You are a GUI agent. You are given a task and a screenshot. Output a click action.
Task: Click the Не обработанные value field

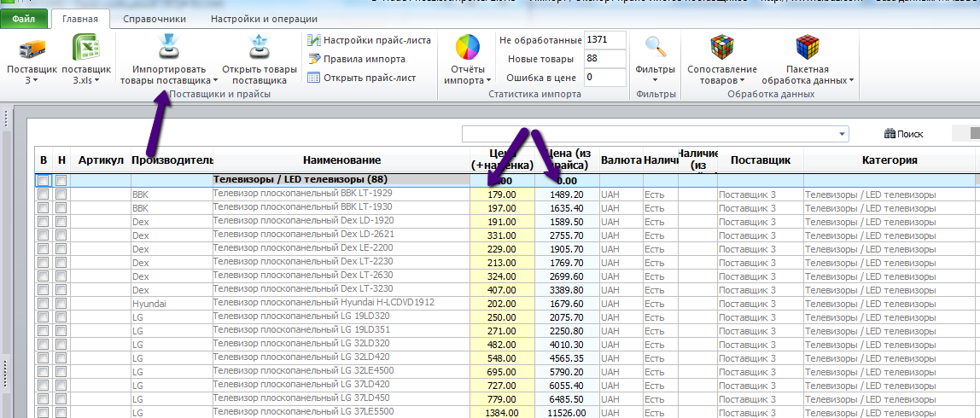click(x=605, y=40)
